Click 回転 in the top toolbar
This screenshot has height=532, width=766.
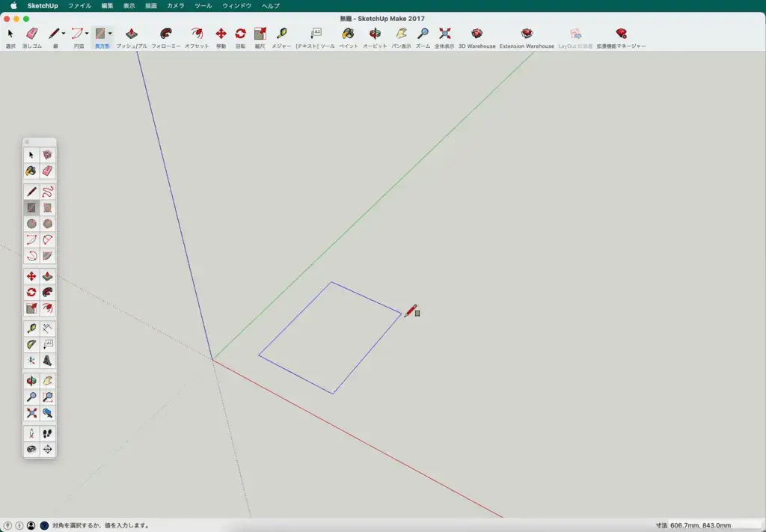click(x=240, y=38)
